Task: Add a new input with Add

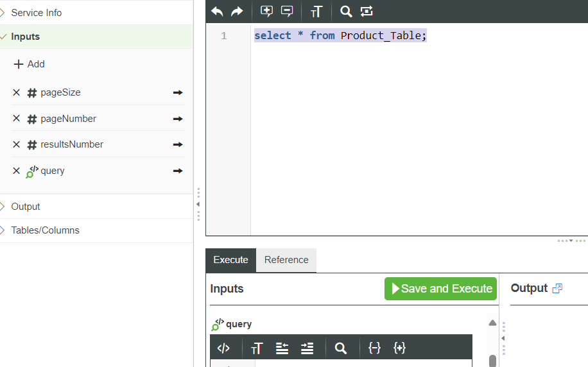Action: coord(30,64)
